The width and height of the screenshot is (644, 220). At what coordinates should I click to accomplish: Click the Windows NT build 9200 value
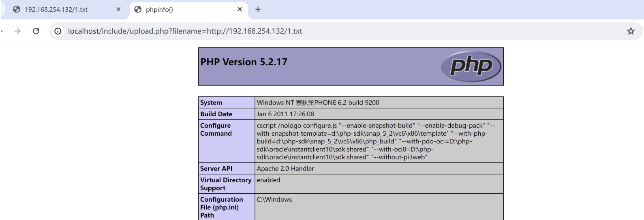[318, 103]
